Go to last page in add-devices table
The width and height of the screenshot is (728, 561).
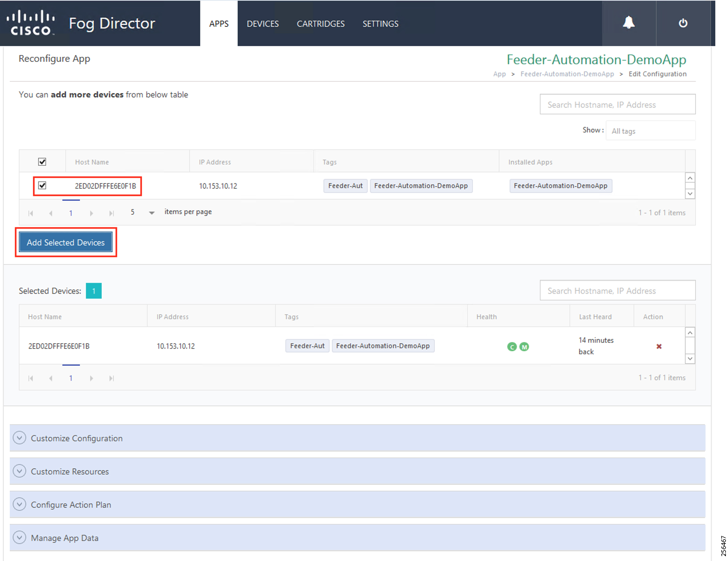[x=112, y=213]
